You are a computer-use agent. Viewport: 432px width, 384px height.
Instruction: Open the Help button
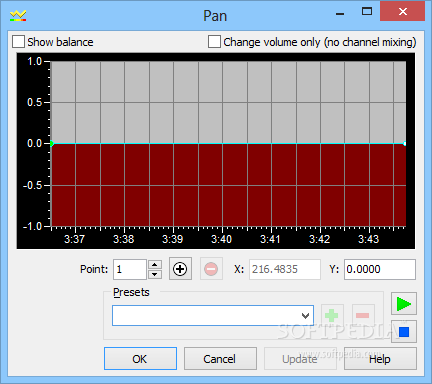click(380, 359)
